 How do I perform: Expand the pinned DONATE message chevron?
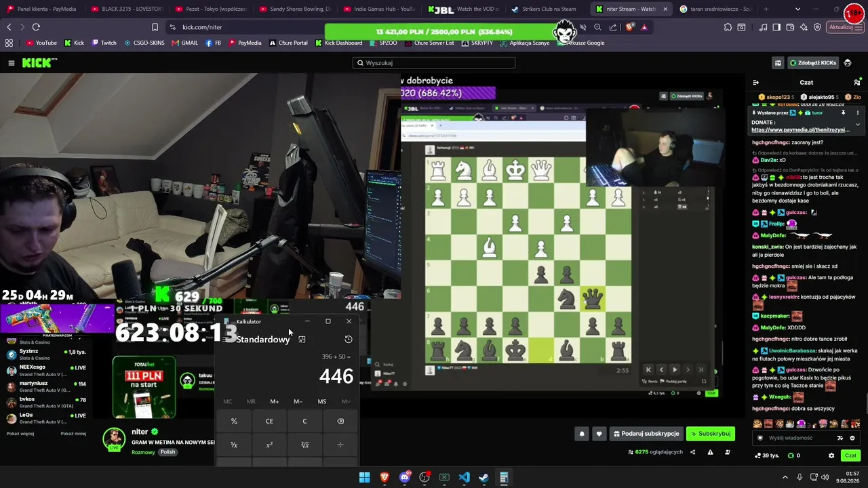coord(857,125)
